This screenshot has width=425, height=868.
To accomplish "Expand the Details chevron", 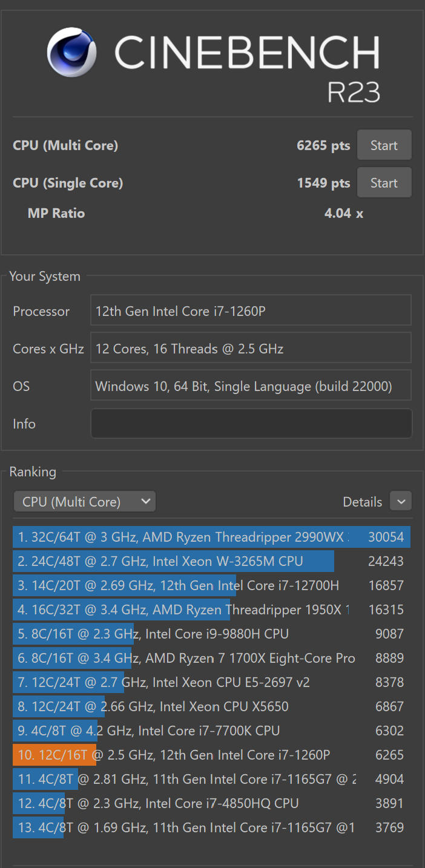I will point(400,501).
